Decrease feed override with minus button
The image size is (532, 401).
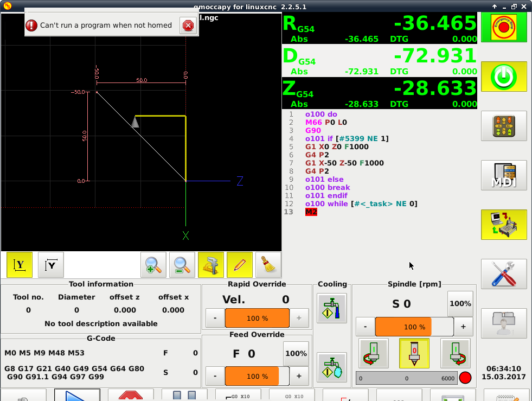coord(215,376)
